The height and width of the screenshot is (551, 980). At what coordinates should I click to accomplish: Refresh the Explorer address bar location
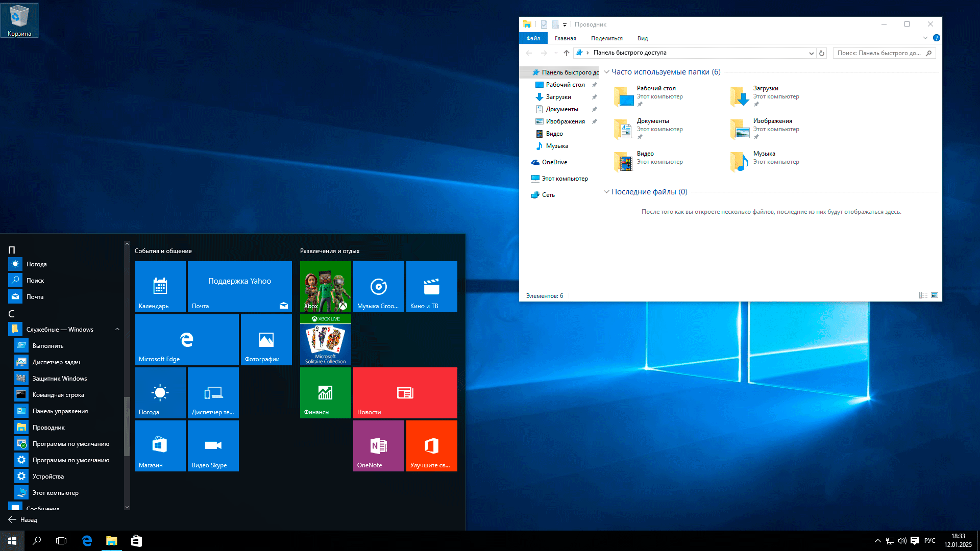(x=822, y=53)
